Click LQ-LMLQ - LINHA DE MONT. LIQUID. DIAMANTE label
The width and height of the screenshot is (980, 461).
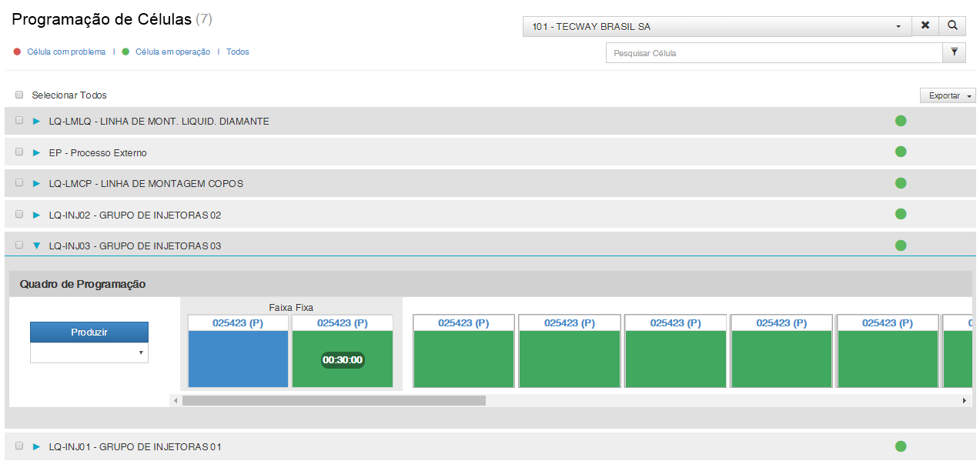(x=159, y=122)
